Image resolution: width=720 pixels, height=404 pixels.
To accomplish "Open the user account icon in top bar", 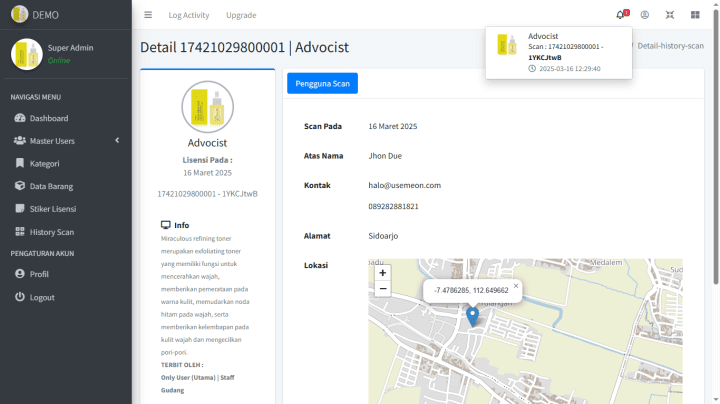I will [645, 15].
